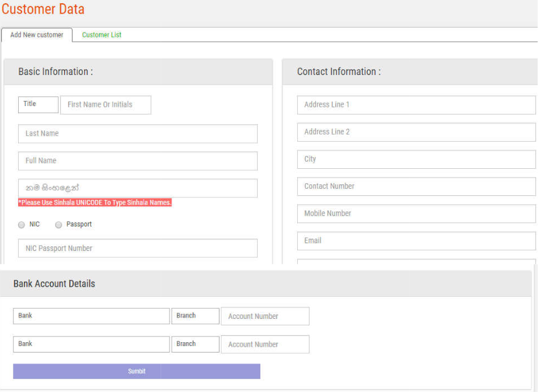
Task: Click into the Address Line 1 field
Action: pos(416,104)
